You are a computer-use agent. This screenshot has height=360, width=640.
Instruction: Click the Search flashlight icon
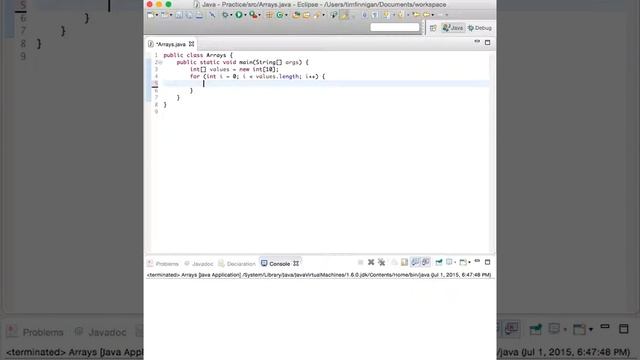[x=317, y=15]
